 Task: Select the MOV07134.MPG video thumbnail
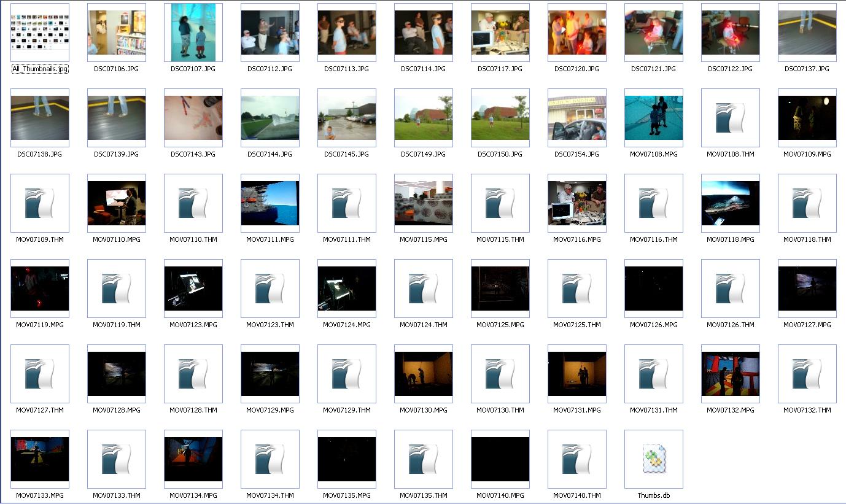click(193, 459)
